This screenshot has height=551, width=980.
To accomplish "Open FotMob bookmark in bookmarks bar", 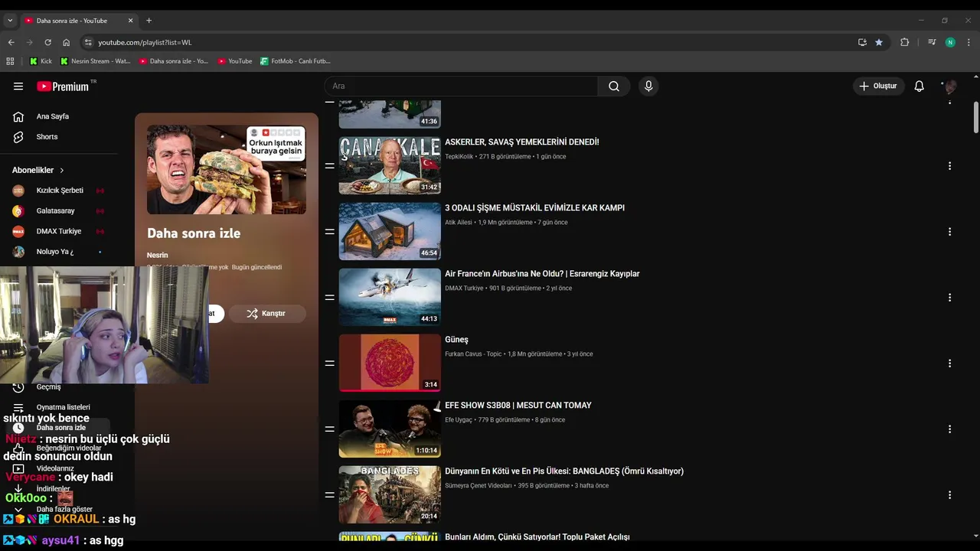I will coord(296,61).
